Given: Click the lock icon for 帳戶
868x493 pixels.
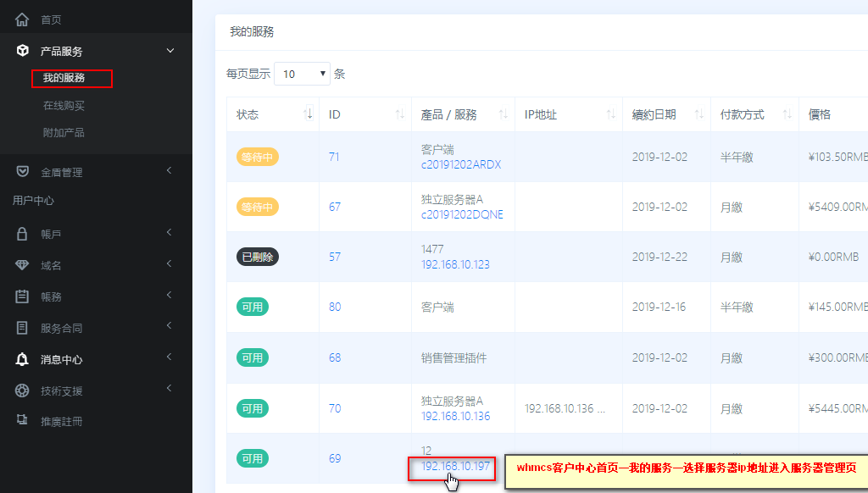Looking at the screenshot, I should point(22,234).
